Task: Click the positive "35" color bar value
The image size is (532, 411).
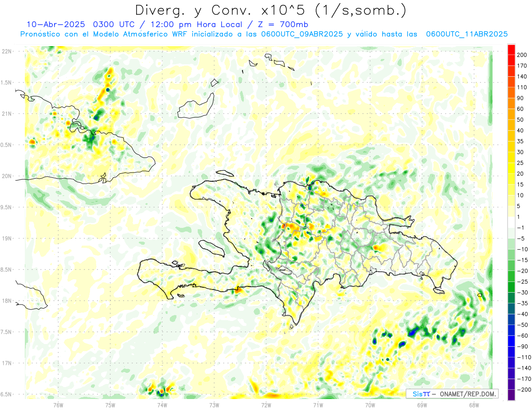Action: click(x=520, y=141)
